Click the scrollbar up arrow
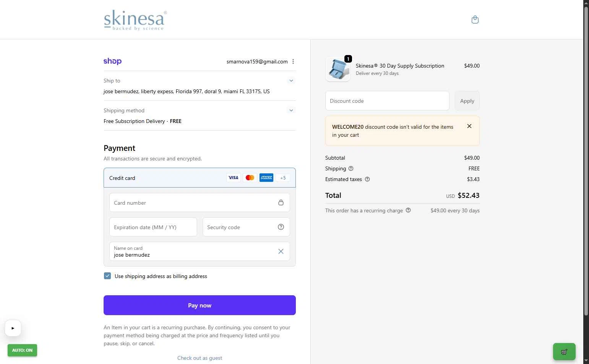This screenshot has height=364, width=589. point(586,3)
